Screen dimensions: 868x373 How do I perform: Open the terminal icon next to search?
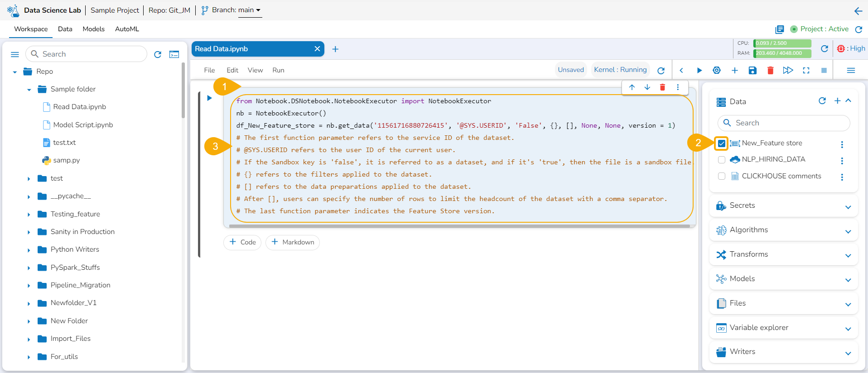pos(174,54)
